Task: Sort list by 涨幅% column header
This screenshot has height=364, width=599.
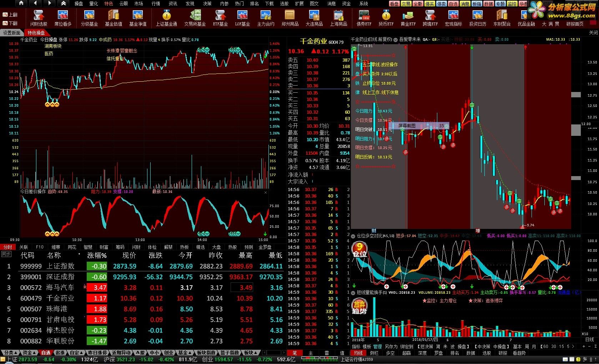Action: click(x=97, y=255)
